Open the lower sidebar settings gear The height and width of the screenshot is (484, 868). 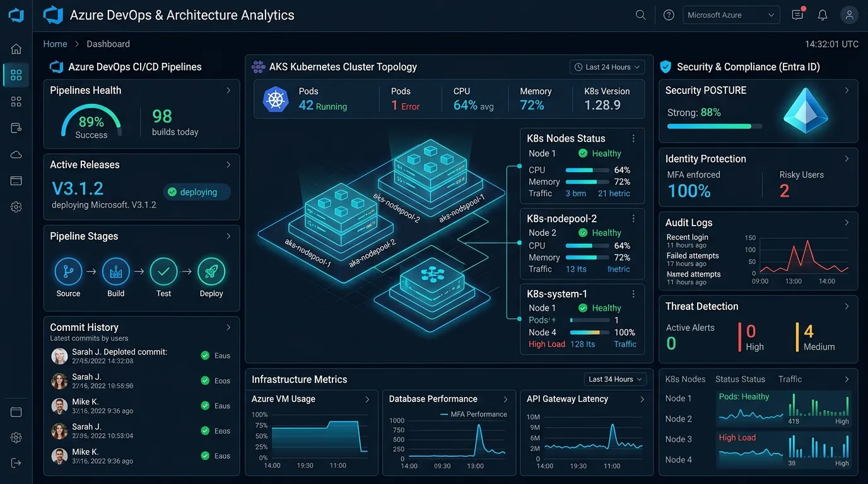pos(16,437)
